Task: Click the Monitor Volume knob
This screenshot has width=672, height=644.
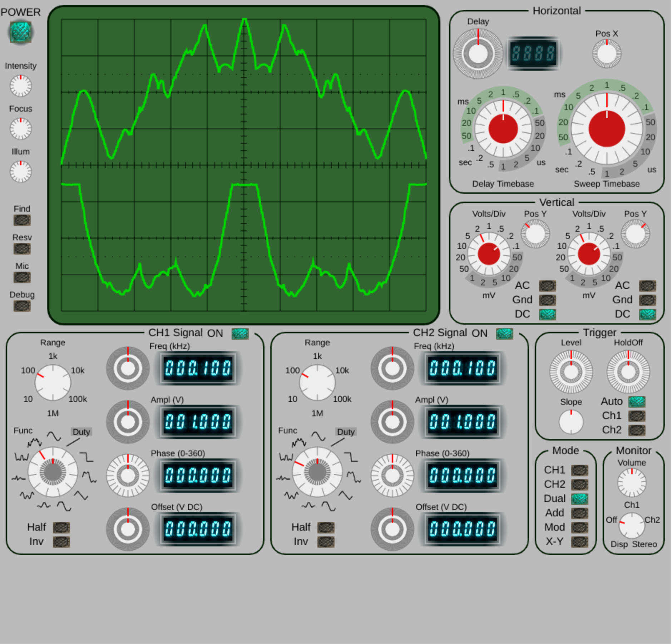Action: click(632, 483)
